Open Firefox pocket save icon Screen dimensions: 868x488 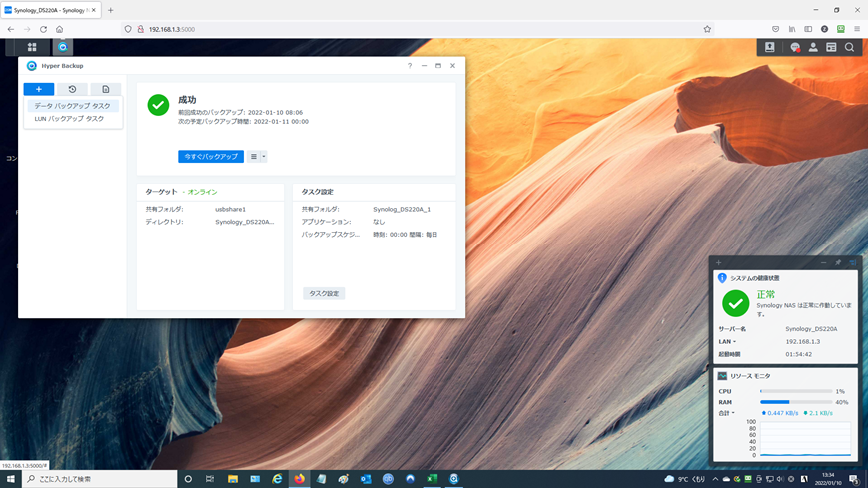coord(775,29)
